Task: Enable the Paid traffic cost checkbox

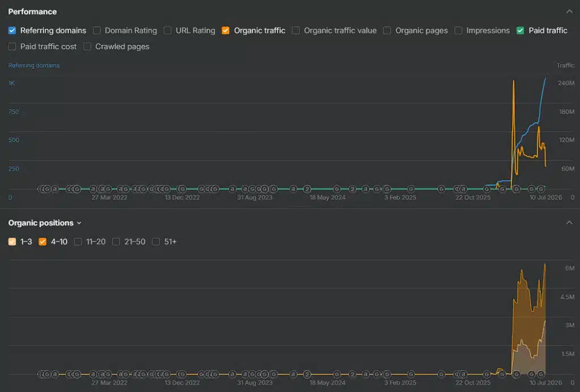Action: tap(12, 46)
